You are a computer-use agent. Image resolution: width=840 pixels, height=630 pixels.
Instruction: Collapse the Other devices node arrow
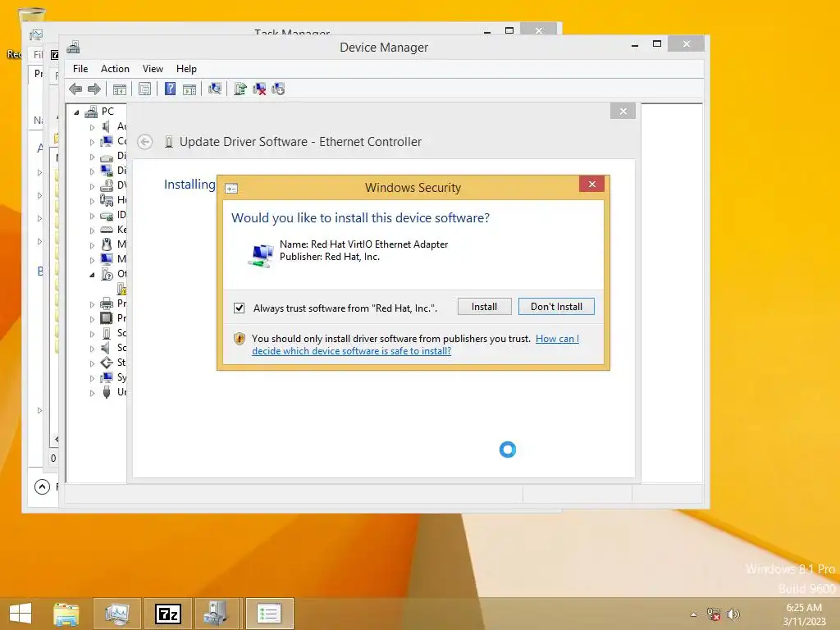pos(92,275)
